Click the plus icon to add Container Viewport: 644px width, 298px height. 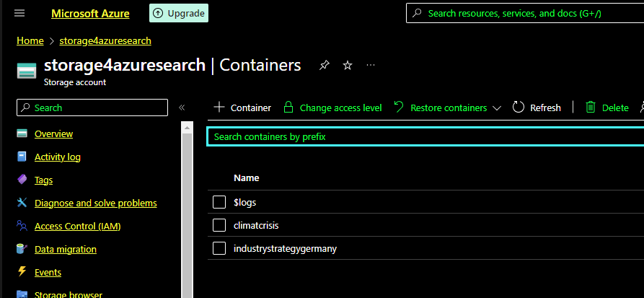tap(219, 108)
